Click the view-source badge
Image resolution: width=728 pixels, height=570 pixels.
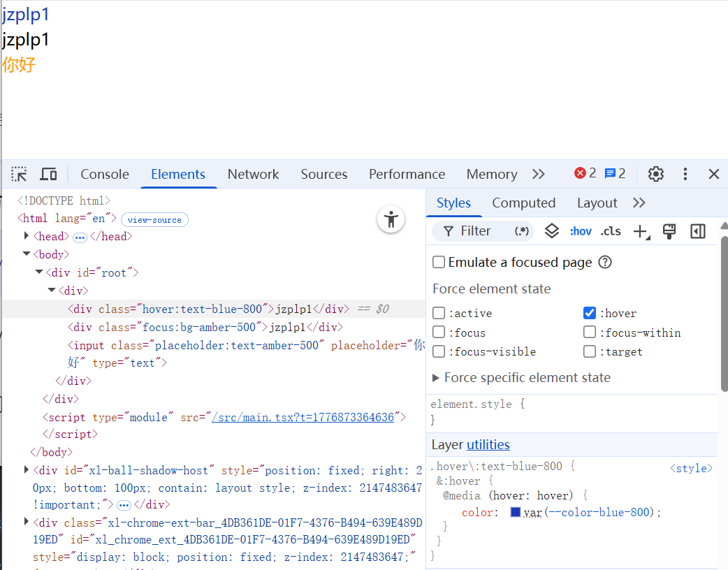coord(154,219)
